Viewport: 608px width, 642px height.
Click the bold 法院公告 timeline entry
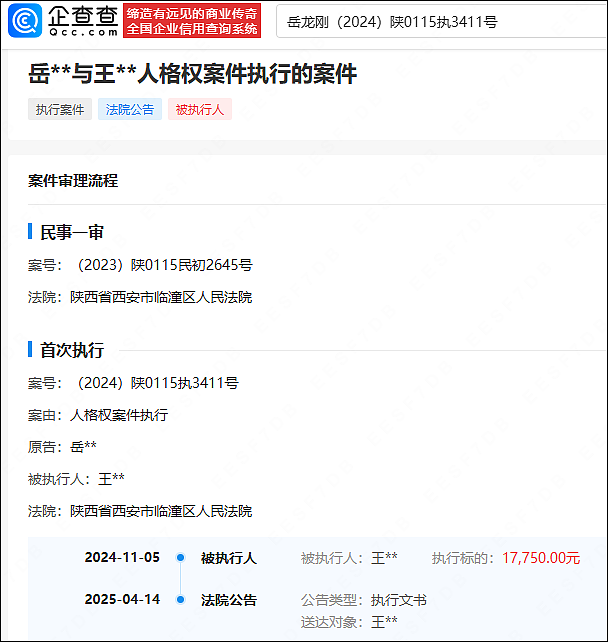pyautogui.click(x=229, y=600)
